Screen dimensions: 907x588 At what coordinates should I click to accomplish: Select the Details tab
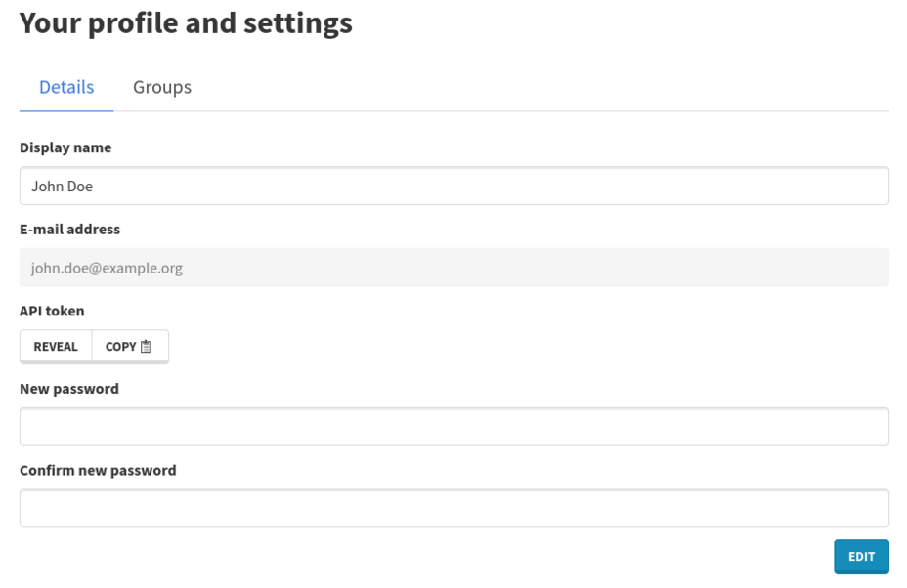click(66, 88)
